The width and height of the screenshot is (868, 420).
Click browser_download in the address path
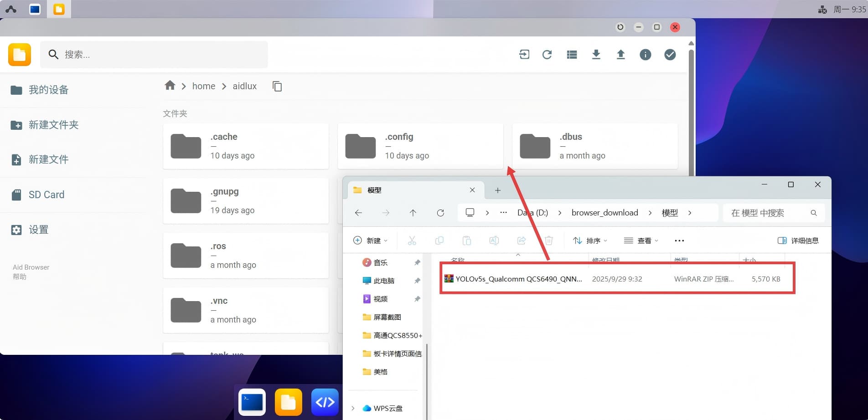604,213
